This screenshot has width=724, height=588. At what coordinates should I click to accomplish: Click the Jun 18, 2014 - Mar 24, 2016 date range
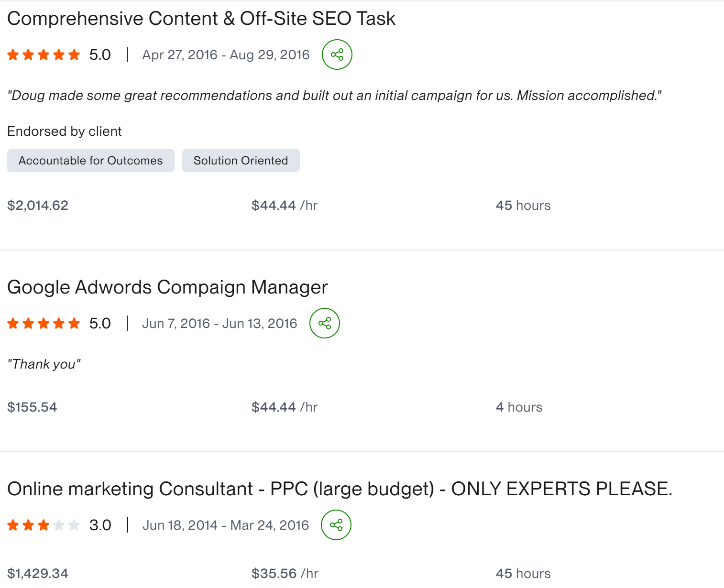(x=226, y=525)
